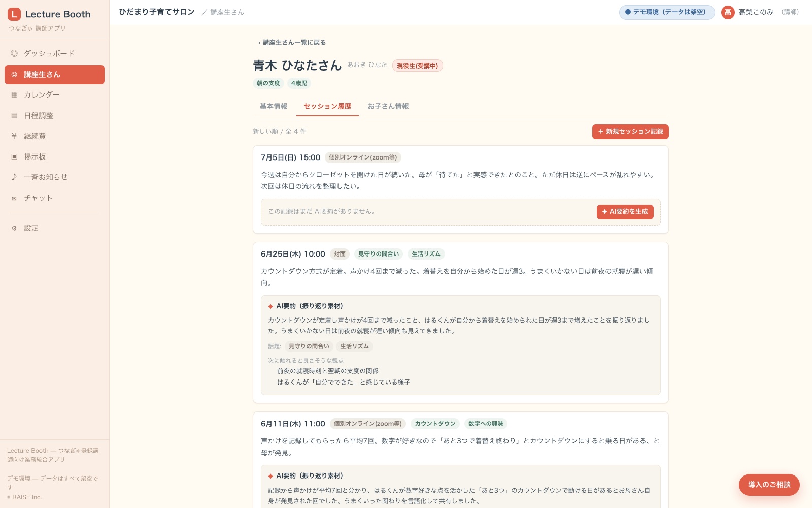
Task: Click the Lecture Booth logo icon
Action: (x=14, y=14)
